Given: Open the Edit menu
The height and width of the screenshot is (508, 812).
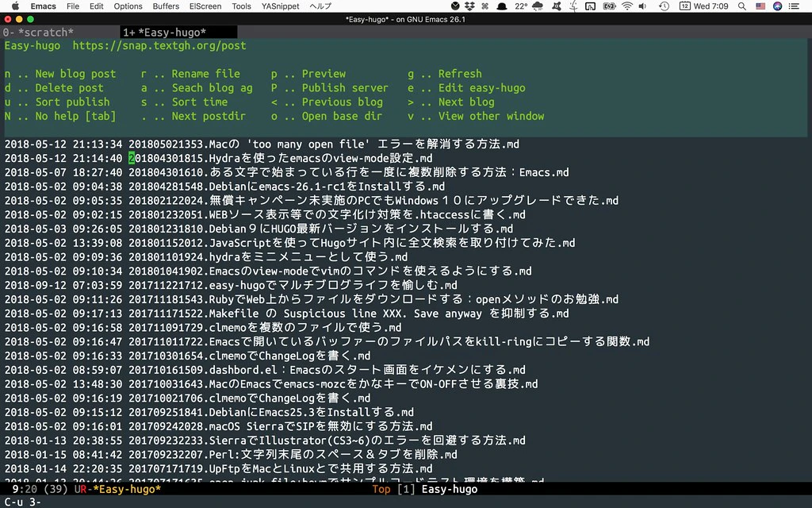Looking at the screenshot, I should point(96,6).
